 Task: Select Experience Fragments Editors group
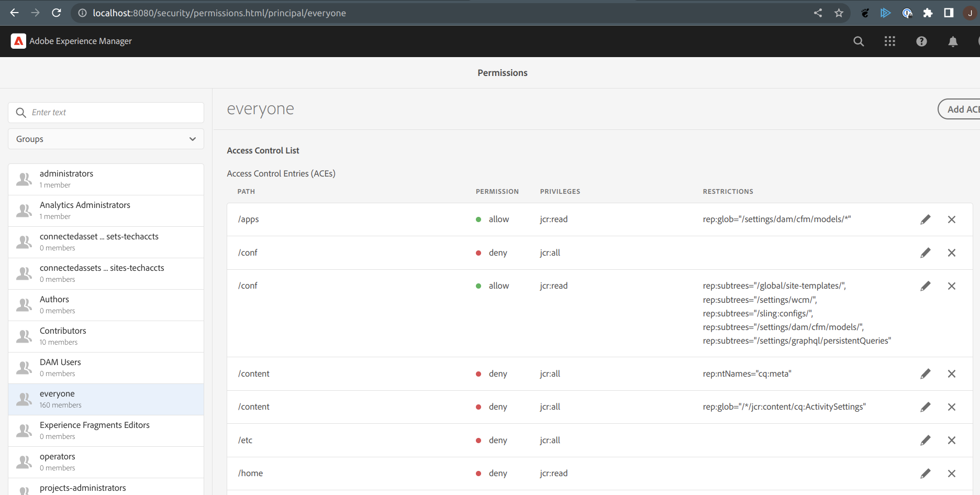coord(106,431)
